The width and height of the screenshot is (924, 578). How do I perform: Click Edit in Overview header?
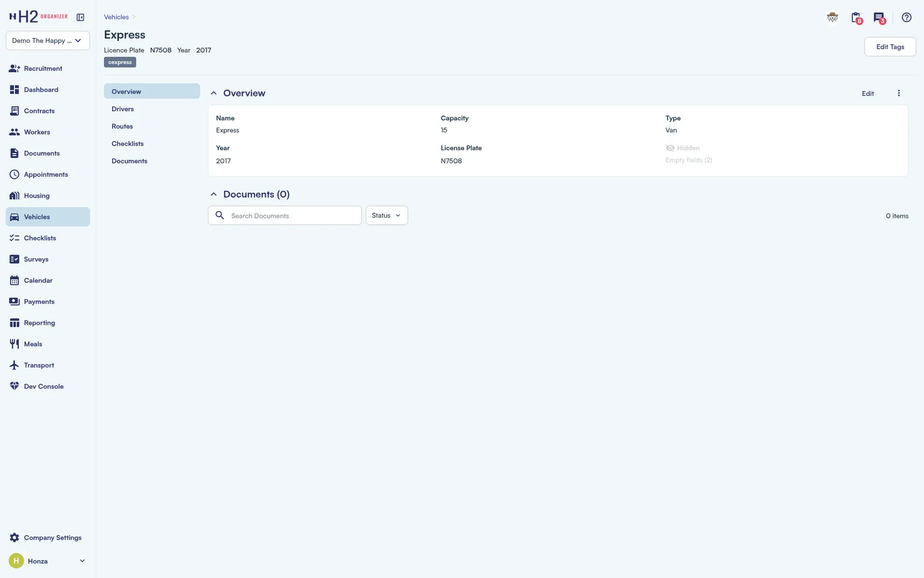coord(868,94)
